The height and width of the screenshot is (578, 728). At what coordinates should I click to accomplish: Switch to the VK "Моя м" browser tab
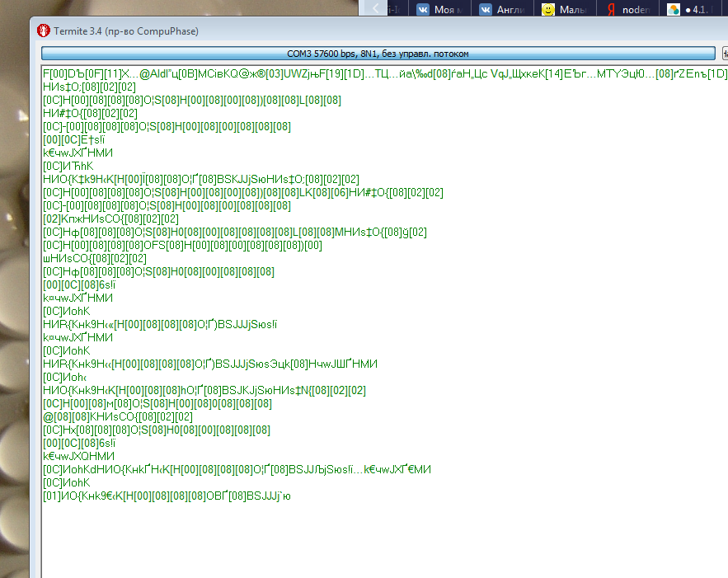pos(439,9)
